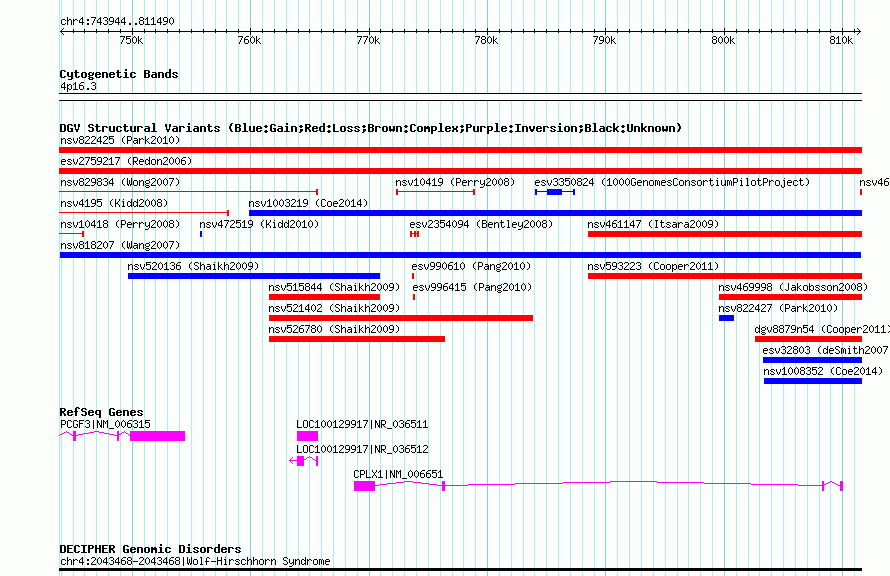Screen dimensions: 890x576
Task: Click the CPLX1 first magenta exon block
Action: point(364,486)
